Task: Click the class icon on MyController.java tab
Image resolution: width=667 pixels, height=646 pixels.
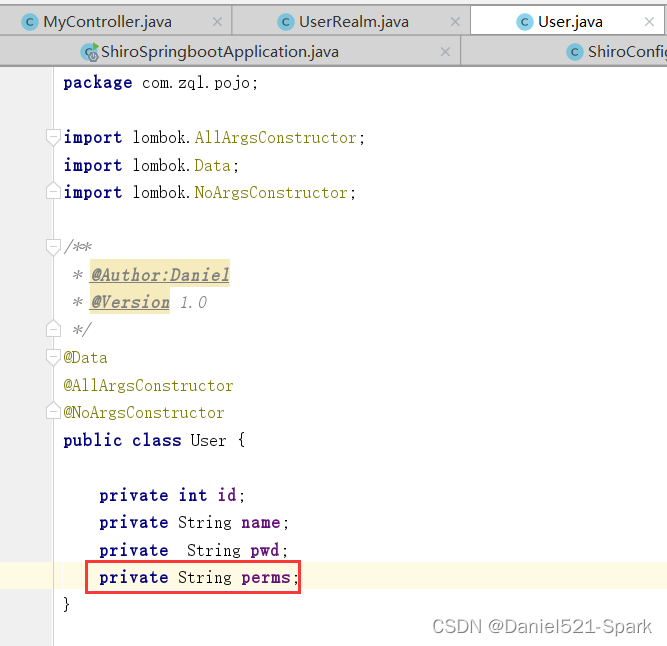Action: pos(30,22)
